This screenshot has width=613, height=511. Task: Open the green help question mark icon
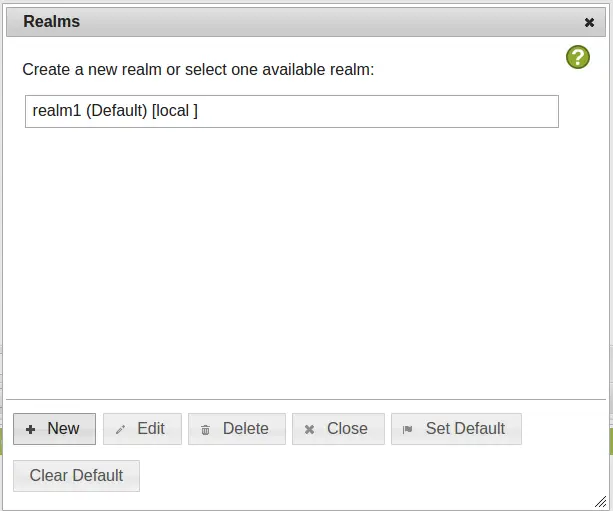578,57
